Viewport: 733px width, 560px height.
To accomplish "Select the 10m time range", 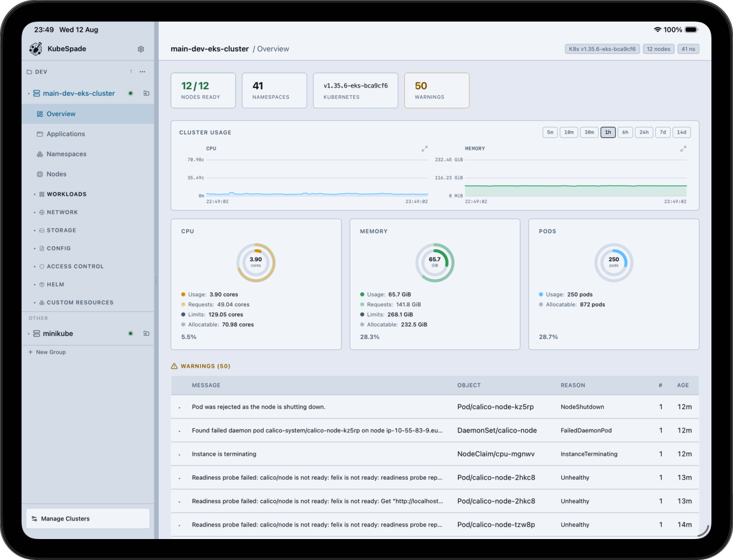I will [569, 132].
